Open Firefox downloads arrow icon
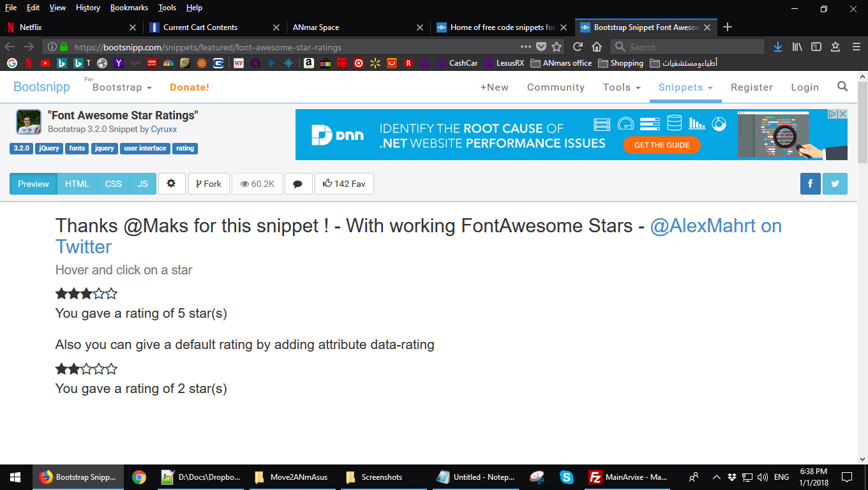The height and width of the screenshot is (490, 868). click(x=777, y=47)
